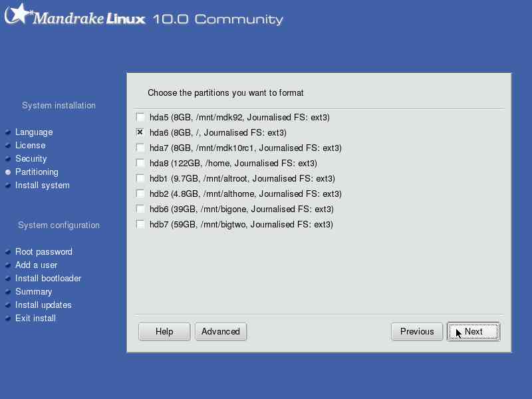
Task: Click the 'Exit install' step text
Action: coord(35,319)
